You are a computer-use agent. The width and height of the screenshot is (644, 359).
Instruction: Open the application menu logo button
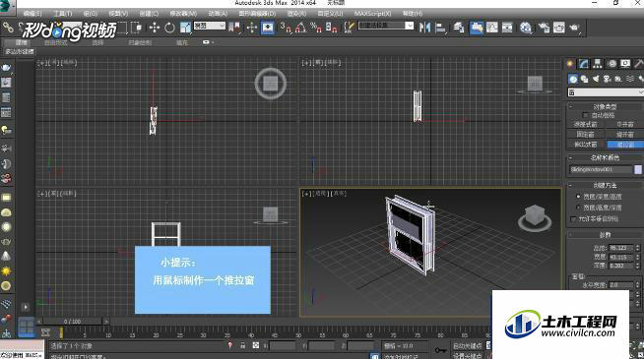click(x=8, y=8)
